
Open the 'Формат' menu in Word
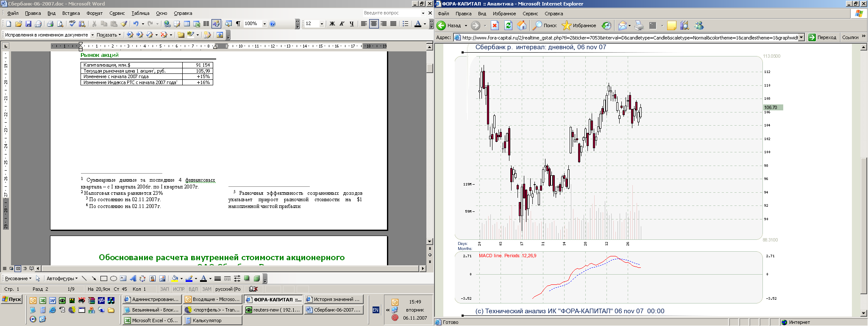(x=95, y=13)
